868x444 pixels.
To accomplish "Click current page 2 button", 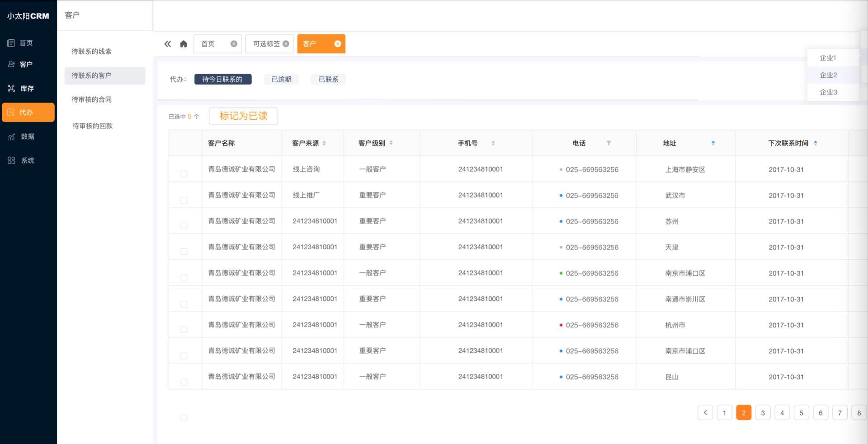I will [744, 412].
